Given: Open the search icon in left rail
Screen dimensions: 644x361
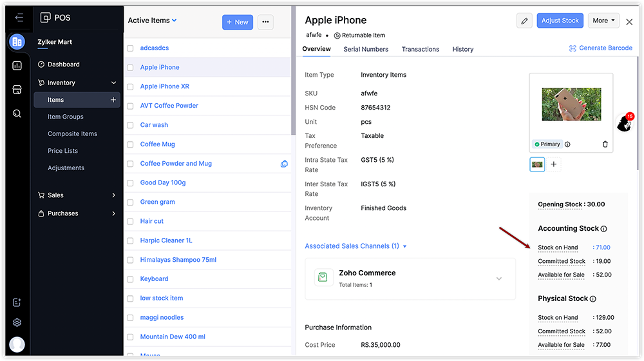Looking at the screenshot, I should pos(17,113).
